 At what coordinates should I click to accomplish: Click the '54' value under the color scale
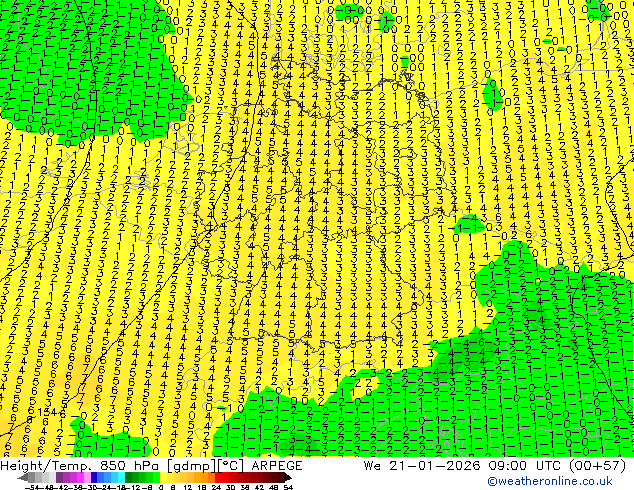pyautogui.click(x=288, y=487)
